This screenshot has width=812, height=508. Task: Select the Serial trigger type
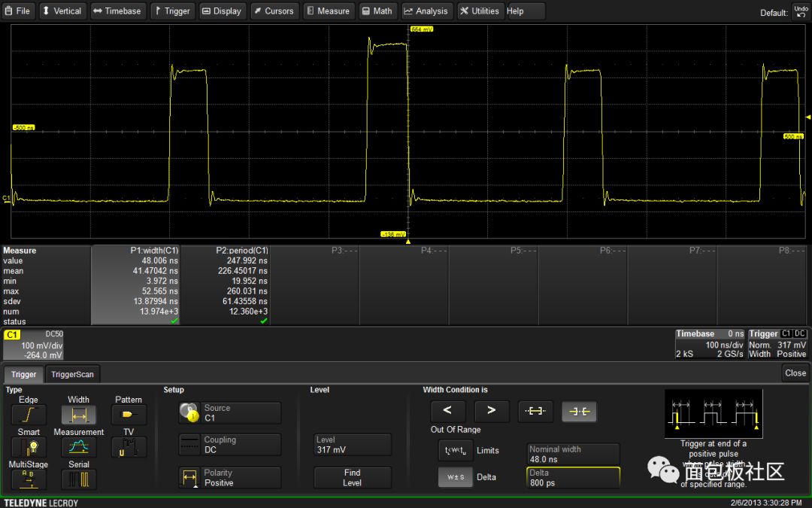pyautogui.click(x=78, y=479)
